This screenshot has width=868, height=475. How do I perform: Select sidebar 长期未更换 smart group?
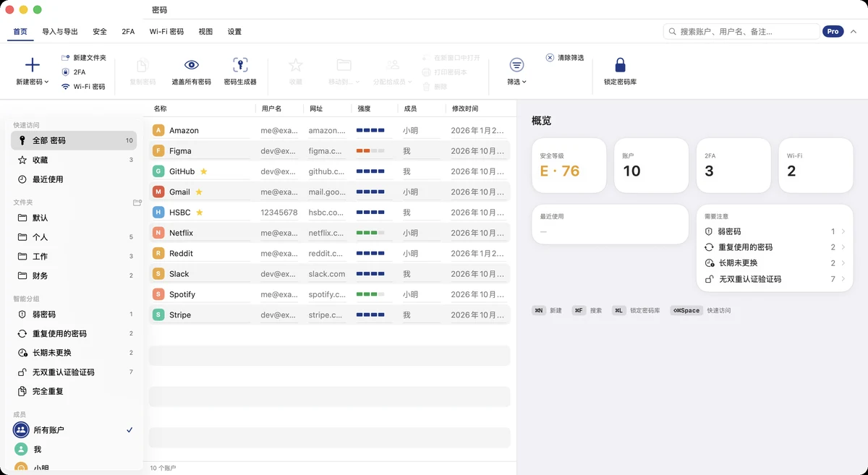tap(74, 353)
